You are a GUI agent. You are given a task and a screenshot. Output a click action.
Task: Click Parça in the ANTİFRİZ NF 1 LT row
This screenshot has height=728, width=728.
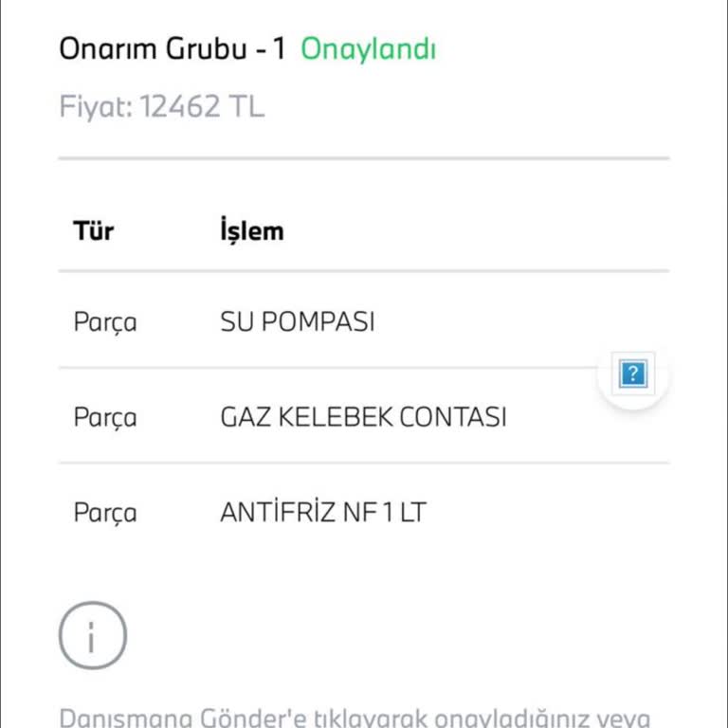pos(104,514)
